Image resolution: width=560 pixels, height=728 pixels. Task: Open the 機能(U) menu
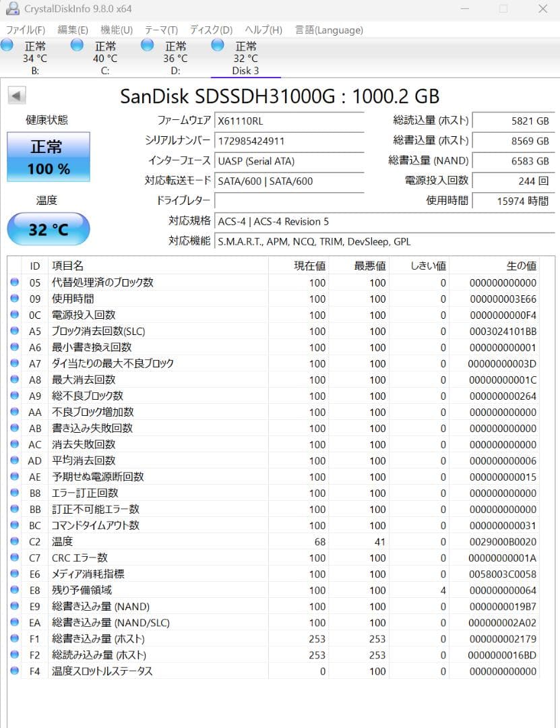coord(117,30)
